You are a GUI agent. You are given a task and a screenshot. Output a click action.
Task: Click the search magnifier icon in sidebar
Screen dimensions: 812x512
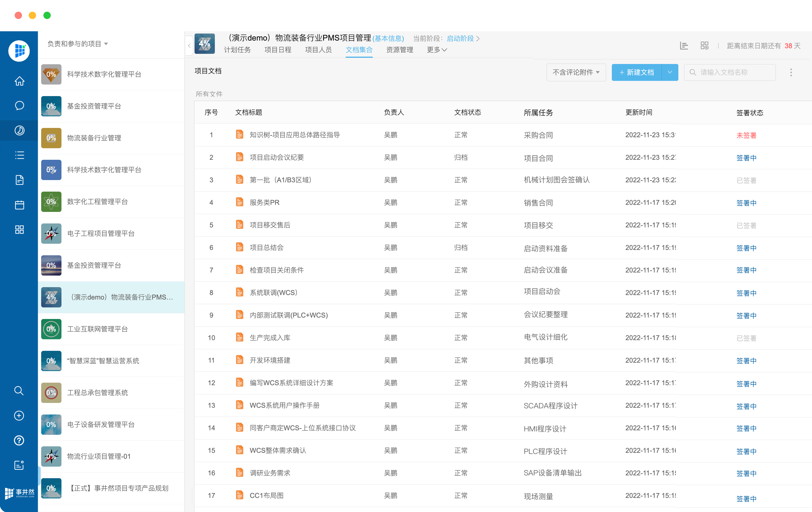[x=19, y=391]
